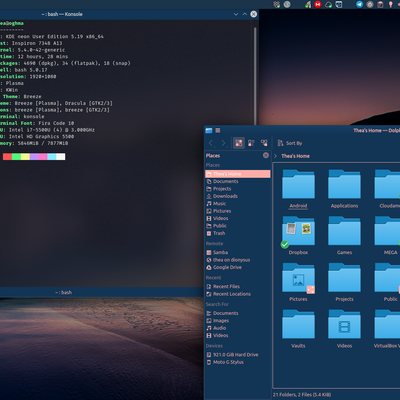Search for Videos under Search For
The height and width of the screenshot is (400, 400).
tap(238, 335)
